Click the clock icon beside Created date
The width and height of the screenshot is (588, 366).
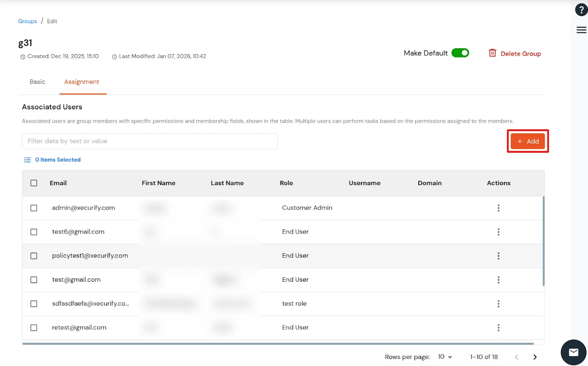pyautogui.click(x=23, y=57)
